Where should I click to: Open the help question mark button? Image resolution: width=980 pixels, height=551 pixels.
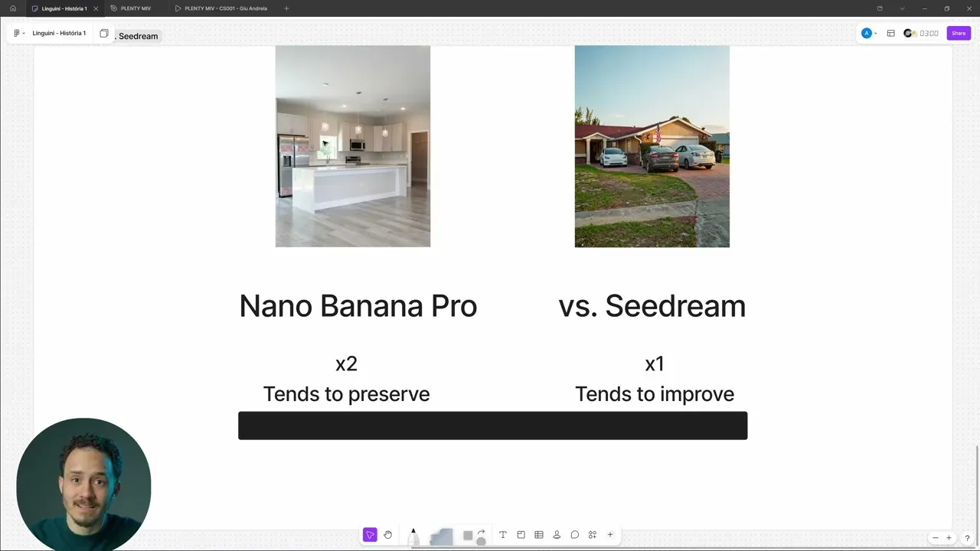click(x=967, y=538)
